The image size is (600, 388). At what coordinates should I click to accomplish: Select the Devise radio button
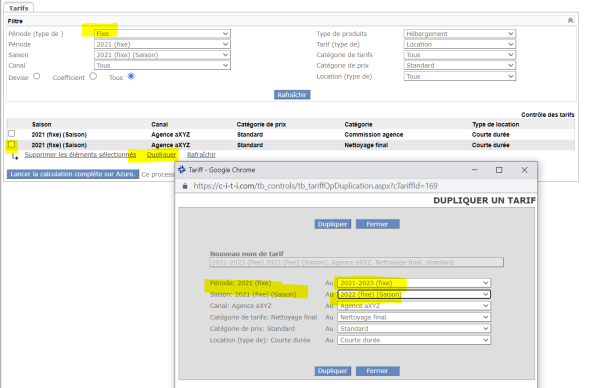point(37,76)
